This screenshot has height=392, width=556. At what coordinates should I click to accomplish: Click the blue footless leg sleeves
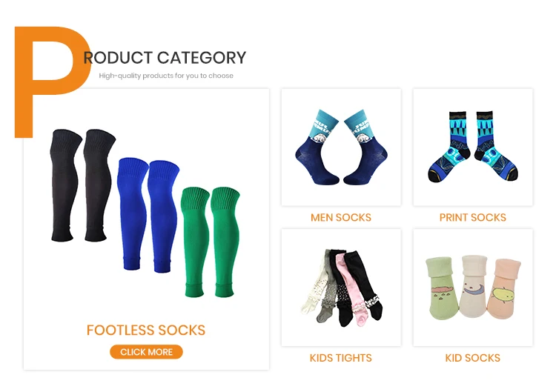148,215
